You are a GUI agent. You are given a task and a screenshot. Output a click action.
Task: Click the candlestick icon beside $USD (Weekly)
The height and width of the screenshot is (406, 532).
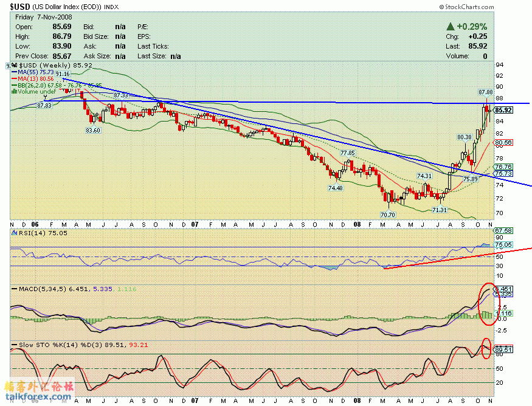coord(14,65)
